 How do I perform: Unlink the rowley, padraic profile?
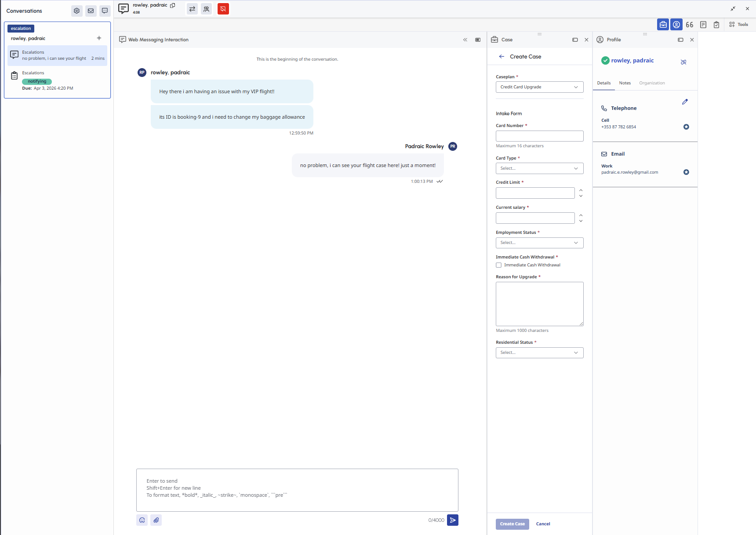(x=683, y=62)
